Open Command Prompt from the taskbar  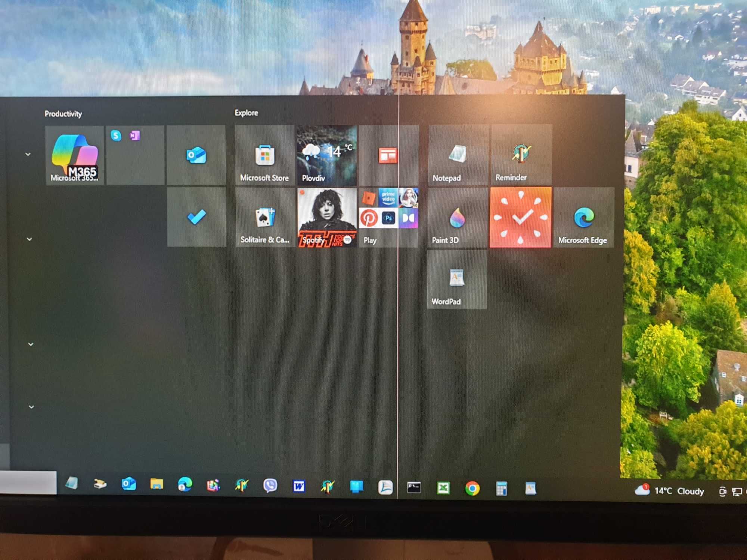[x=414, y=488]
